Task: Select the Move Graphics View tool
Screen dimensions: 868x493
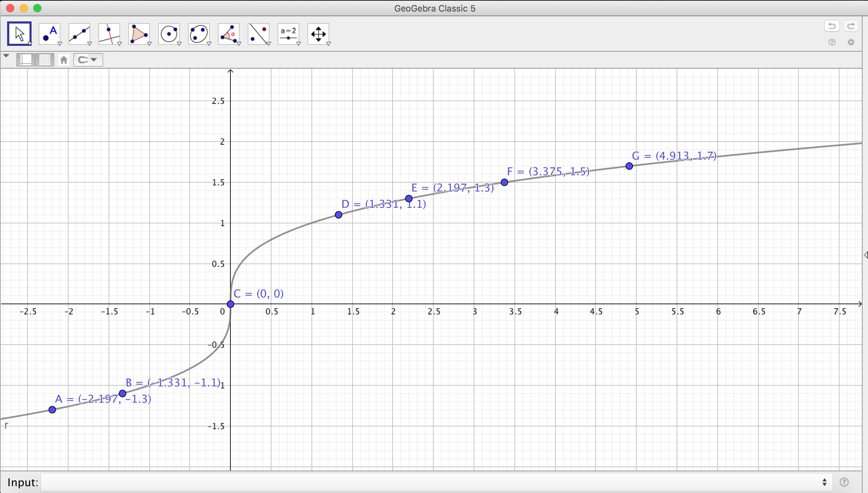Action: (318, 34)
